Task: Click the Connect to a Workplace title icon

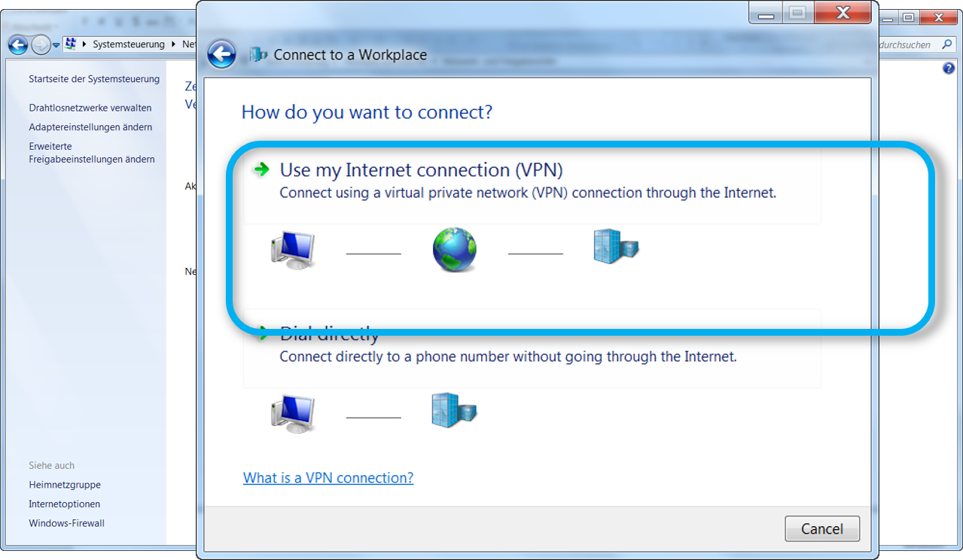Action: [258, 54]
